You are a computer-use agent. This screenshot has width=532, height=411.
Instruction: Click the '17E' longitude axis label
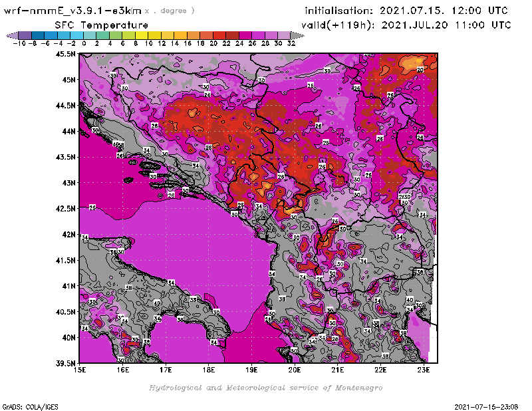[x=166, y=370]
